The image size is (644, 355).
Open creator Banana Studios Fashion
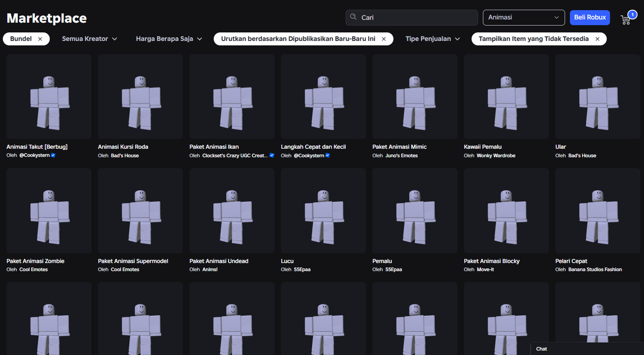click(595, 270)
